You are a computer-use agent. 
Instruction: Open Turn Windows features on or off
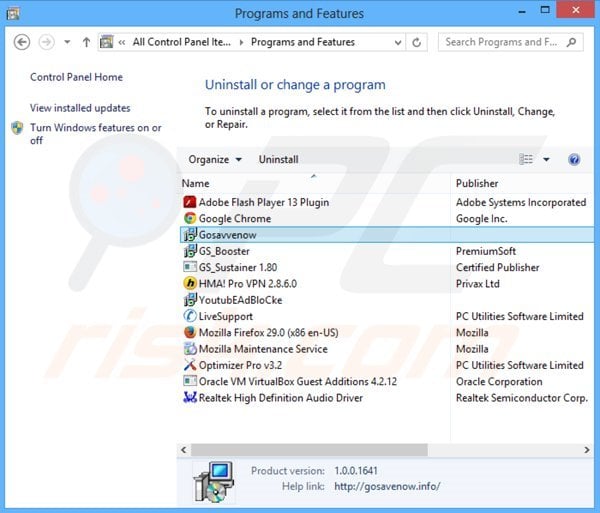coord(96,134)
